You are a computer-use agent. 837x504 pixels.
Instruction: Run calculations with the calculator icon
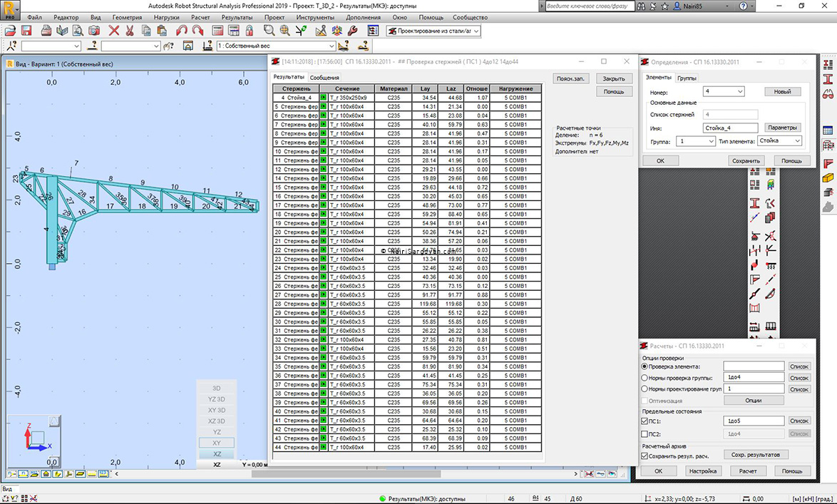point(217,31)
